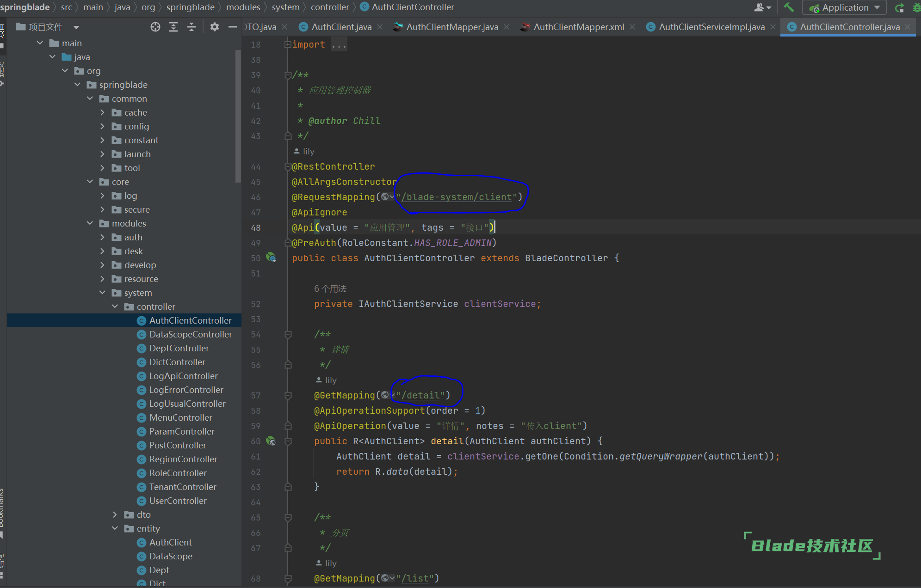
Task: Fold the detail method at line 60
Action: (288, 441)
